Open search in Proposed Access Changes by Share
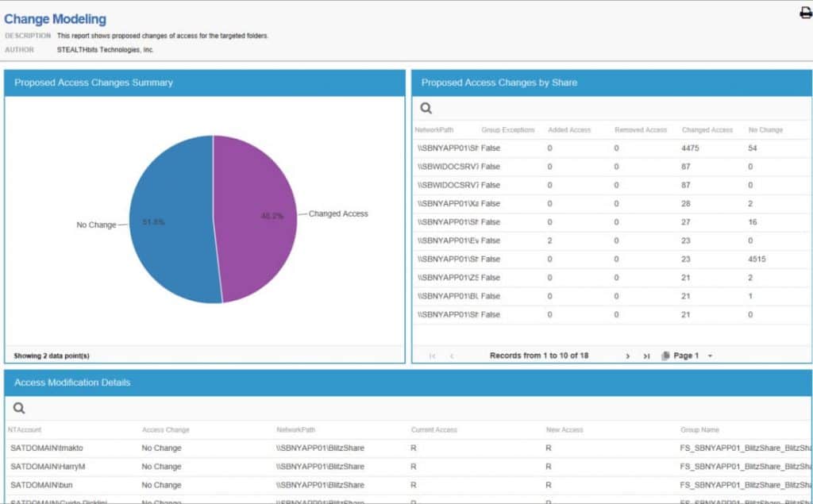The height and width of the screenshot is (504, 813). (426, 108)
